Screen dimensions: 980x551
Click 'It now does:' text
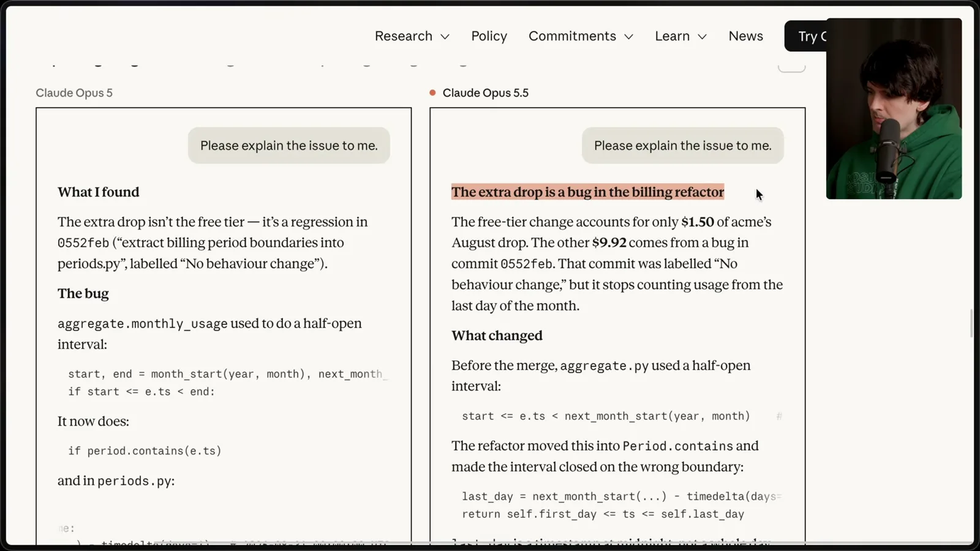93,421
